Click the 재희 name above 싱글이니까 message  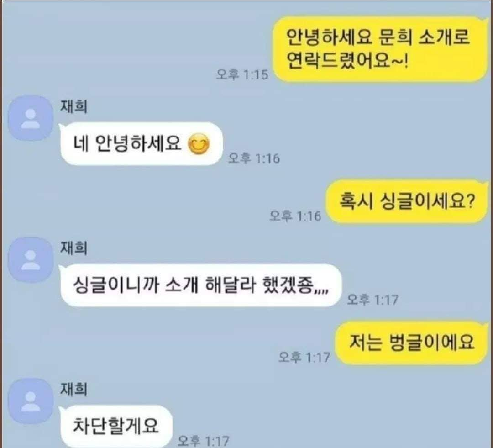point(74,248)
